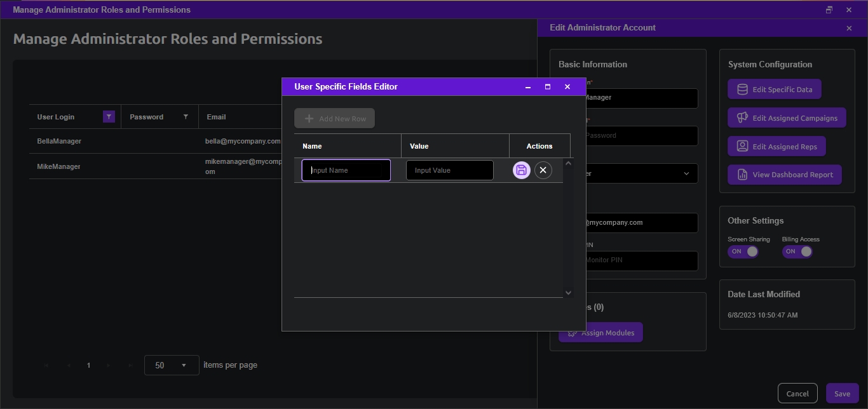Click the Input Name field
Image resolution: width=868 pixels, height=409 pixels.
(x=346, y=170)
